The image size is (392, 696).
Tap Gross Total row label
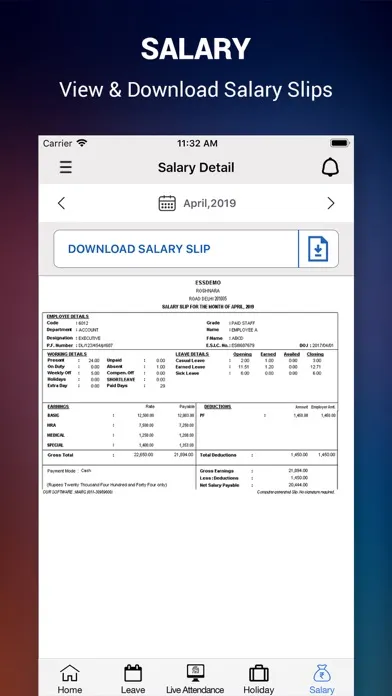click(60, 455)
